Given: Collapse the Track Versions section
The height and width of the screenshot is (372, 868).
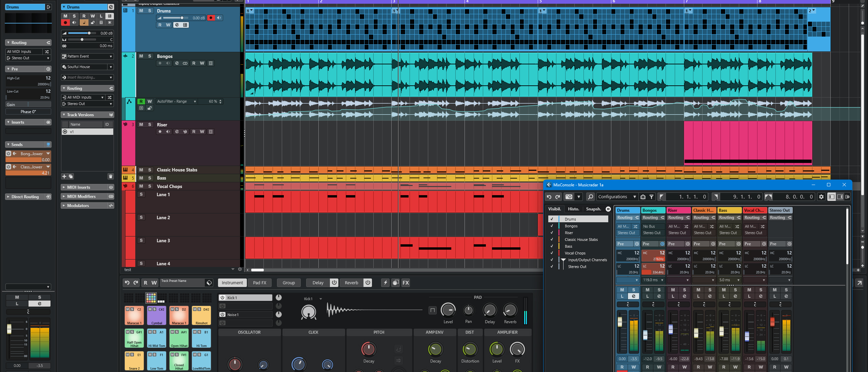Looking at the screenshot, I should pos(64,115).
